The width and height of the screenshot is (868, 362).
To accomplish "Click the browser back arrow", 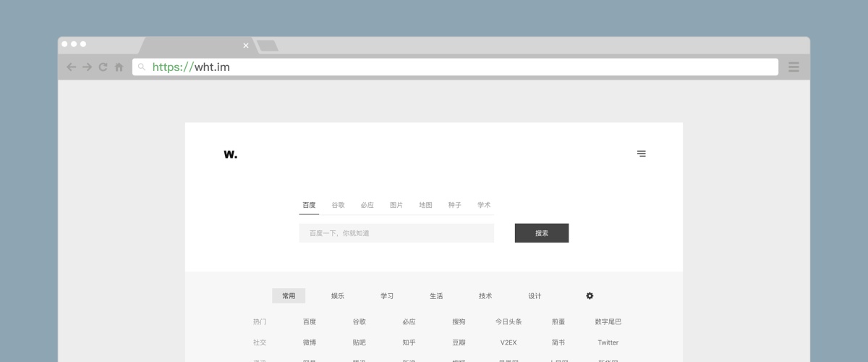I will (71, 67).
